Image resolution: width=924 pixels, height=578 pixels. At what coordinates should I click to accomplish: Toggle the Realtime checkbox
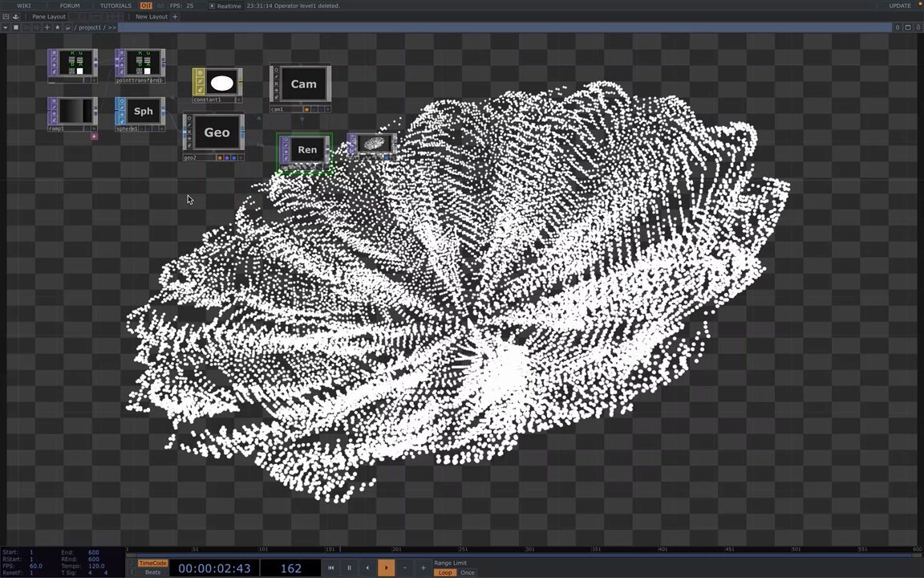click(212, 6)
